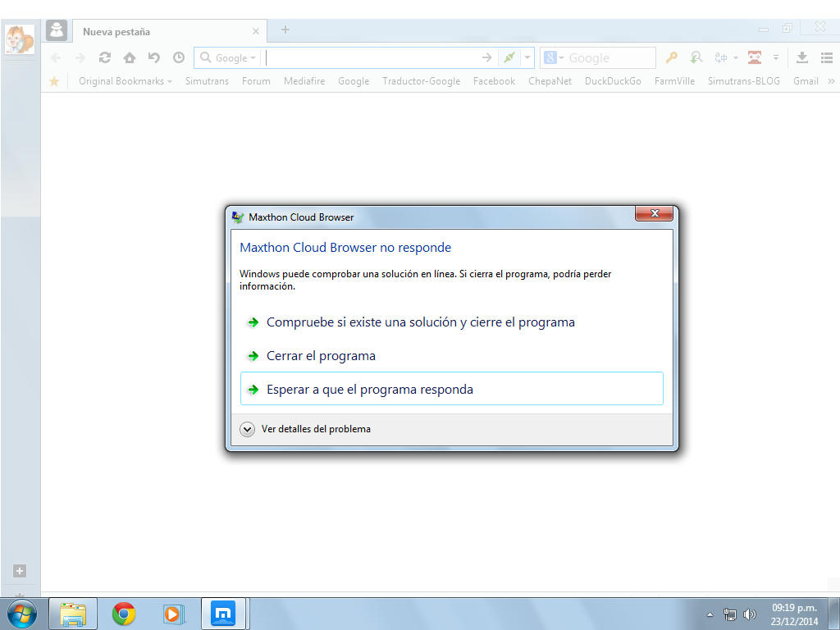The image size is (840, 630).
Task: Focus the Google search box
Action: pos(609,58)
